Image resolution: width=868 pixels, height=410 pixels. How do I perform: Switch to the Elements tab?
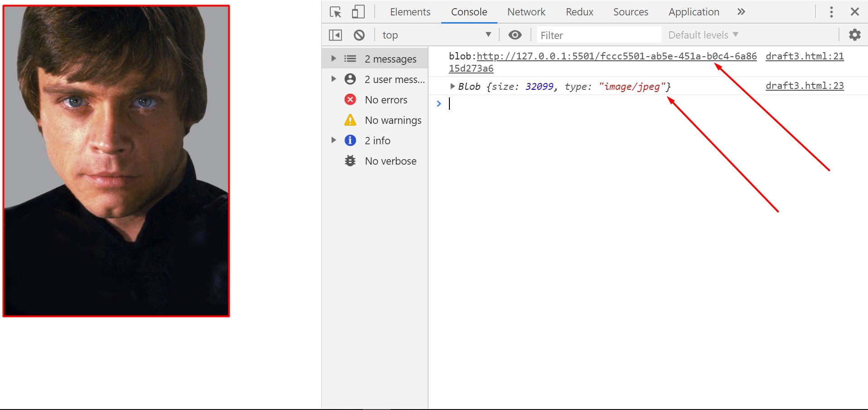pyautogui.click(x=410, y=12)
